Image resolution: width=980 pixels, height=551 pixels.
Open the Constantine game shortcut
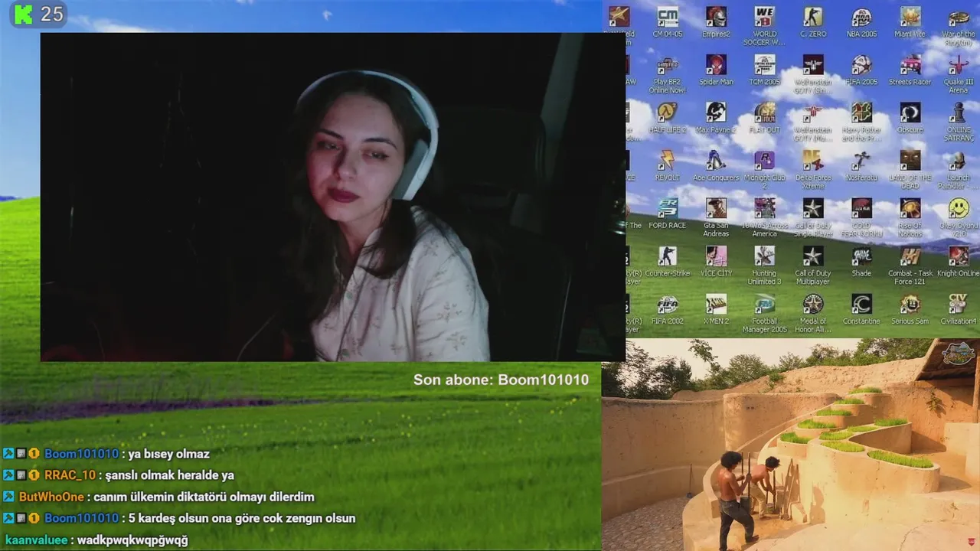[861, 310]
